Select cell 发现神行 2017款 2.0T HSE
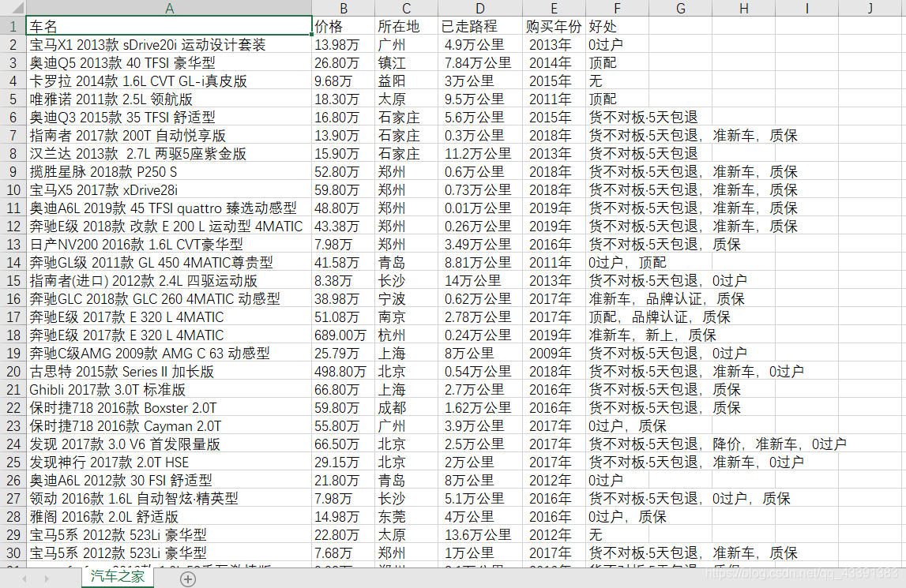 (169, 462)
